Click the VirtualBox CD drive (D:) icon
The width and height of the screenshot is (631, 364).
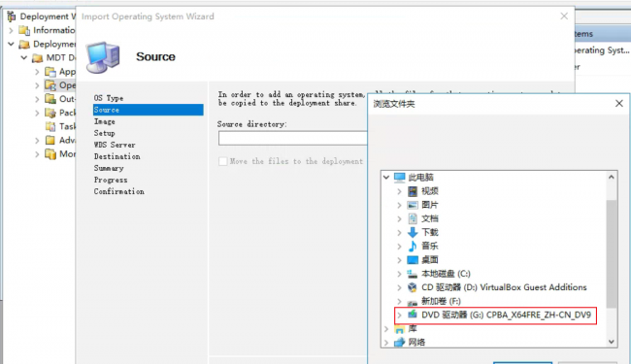(x=413, y=287)
